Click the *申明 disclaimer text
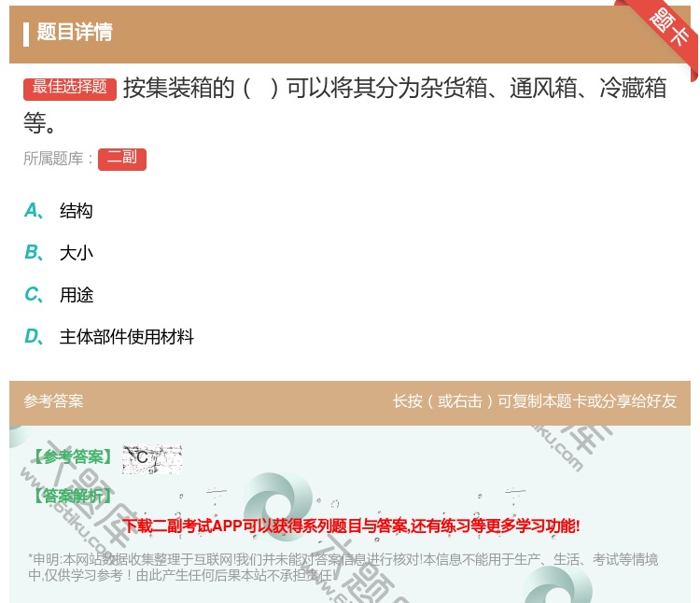This screenshot has height=603, width=700. (x=343, y=567)
